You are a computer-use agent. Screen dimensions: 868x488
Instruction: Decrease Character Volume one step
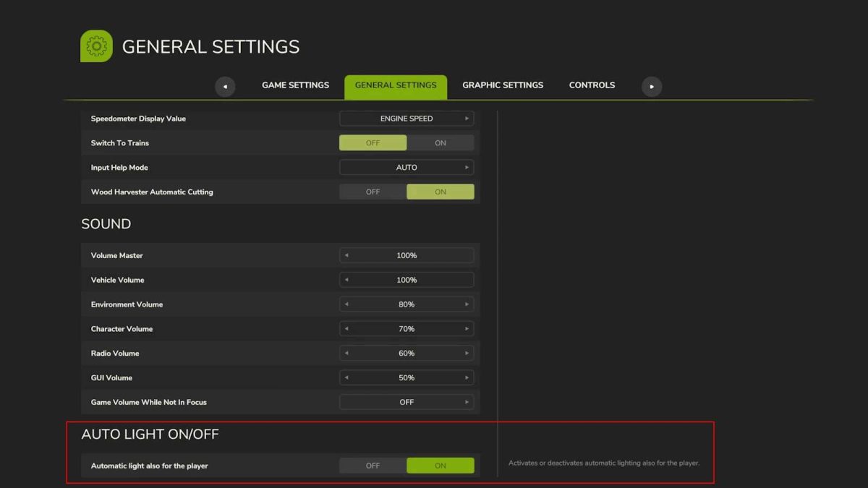click(x=345, y=328)
